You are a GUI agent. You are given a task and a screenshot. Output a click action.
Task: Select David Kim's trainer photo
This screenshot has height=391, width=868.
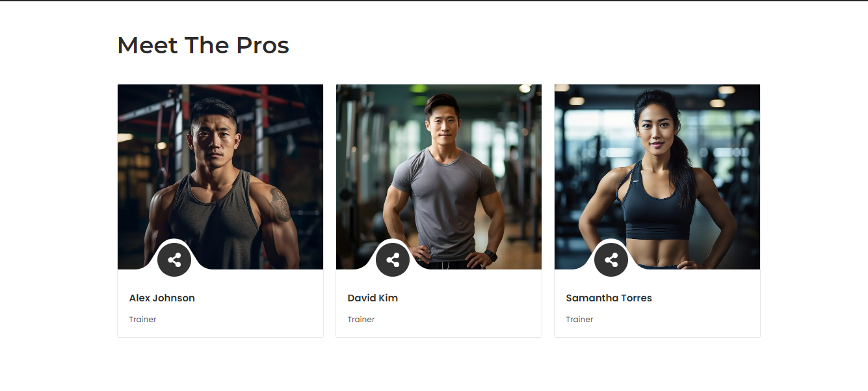[x=438, y=169]
